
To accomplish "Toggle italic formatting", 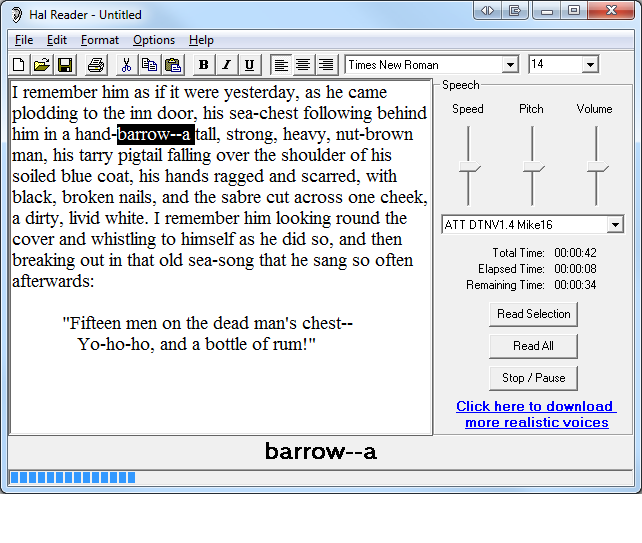I will (226, 65).
